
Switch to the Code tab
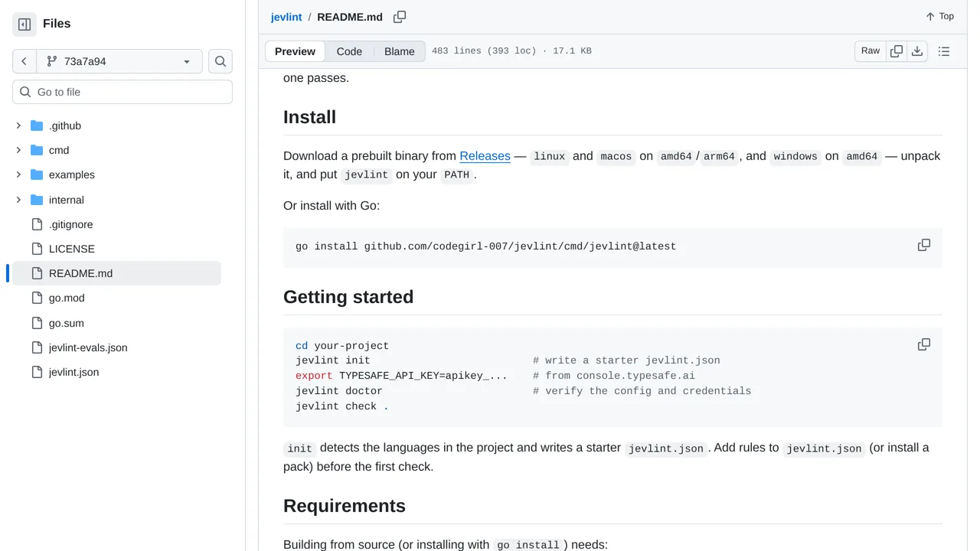tap(349, 51)
